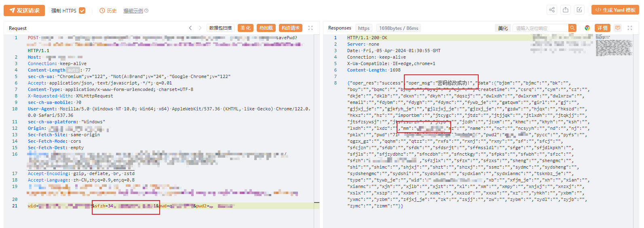Click the 生成 Yaml 模板 button
Viewport: 644px width, 228px height.
pos(615,10)
